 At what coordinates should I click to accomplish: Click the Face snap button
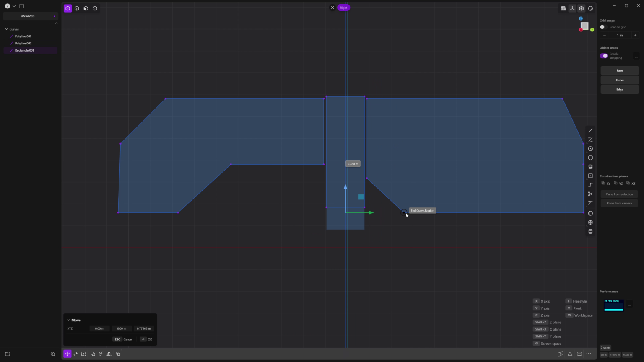pyautogui.click(x=620, y=70)
